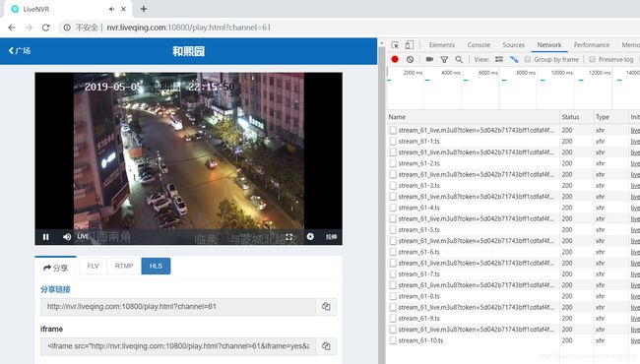Viewport: 640px width, 364px height.
Task: Click the snapshot icon on the player
Action: 310,236
